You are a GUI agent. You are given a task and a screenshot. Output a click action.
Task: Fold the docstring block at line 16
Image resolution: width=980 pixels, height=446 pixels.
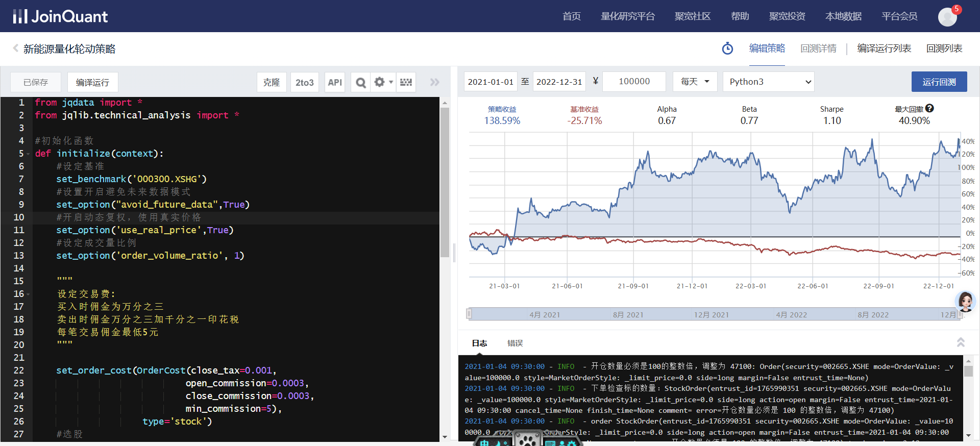click(x=28, y=294)
